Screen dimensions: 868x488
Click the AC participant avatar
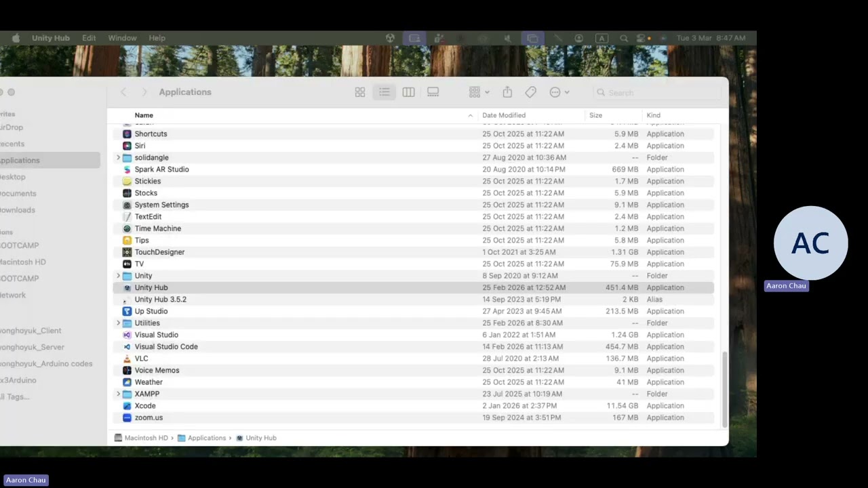tap(811, 243)
